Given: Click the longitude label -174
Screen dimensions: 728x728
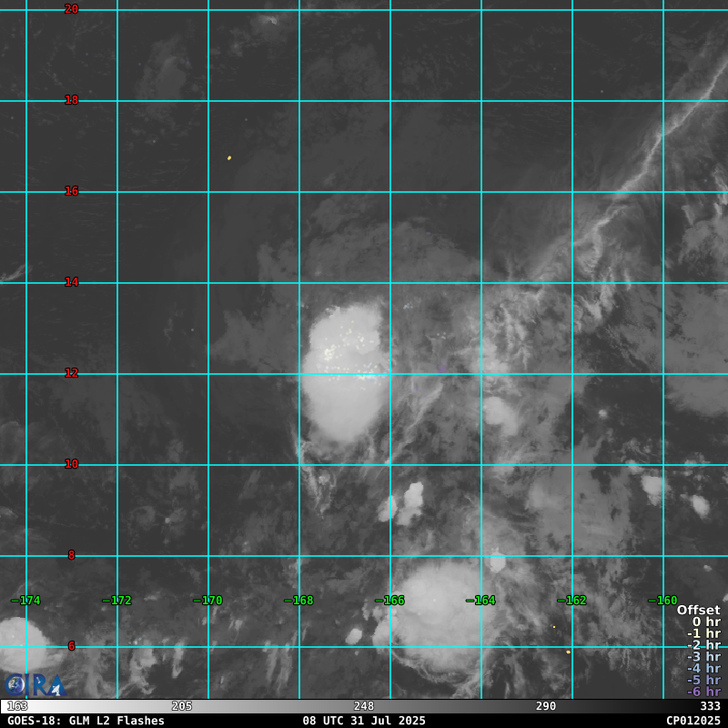Looking at the screenshot, I should pos(25,601).
